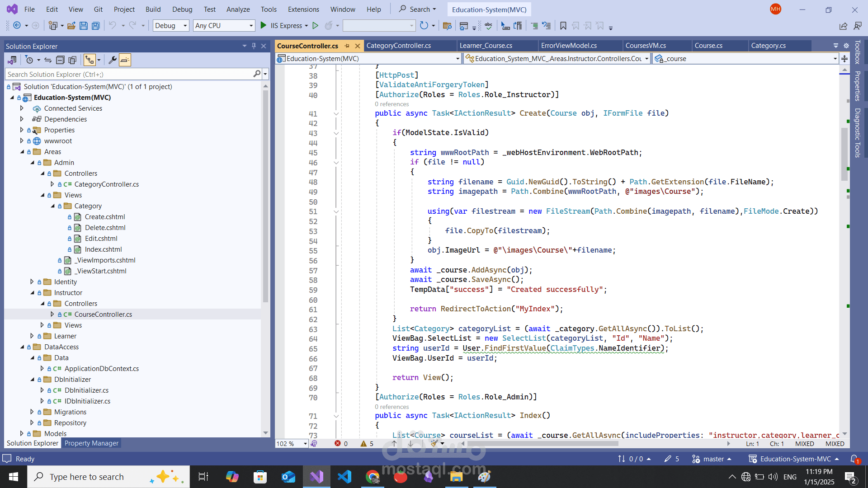Collapse the Create method at line 41
The width and height of the screenshot is (868, 488).
pyautogui.click(x=336, y=113)
